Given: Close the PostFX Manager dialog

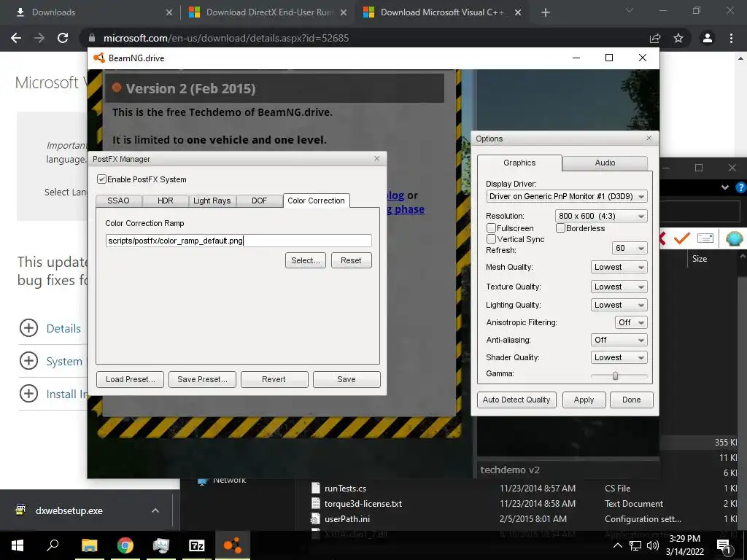Looking at the screenshot, I should point(377,158).
